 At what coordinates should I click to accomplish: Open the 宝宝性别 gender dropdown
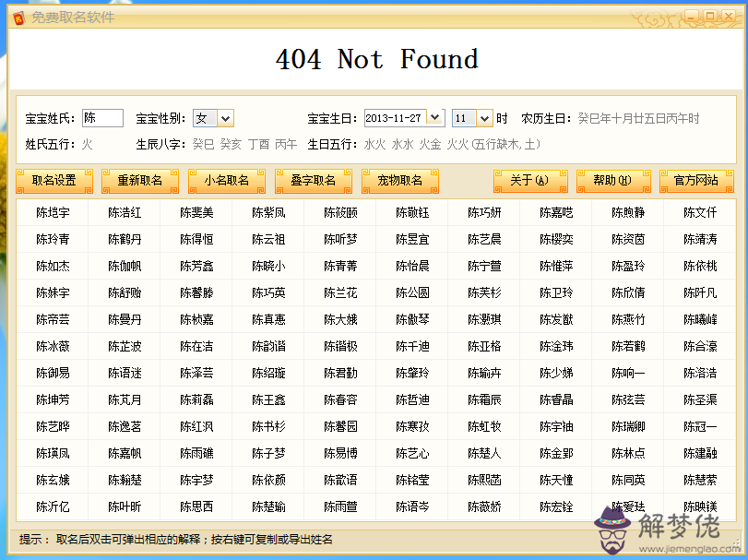(x=225, y=118)
